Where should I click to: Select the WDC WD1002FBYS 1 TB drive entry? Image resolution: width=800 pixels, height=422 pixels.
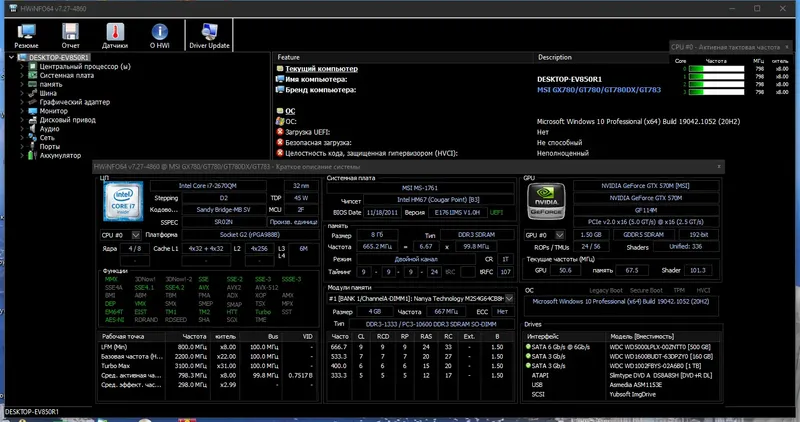click(x=621, y=366)
